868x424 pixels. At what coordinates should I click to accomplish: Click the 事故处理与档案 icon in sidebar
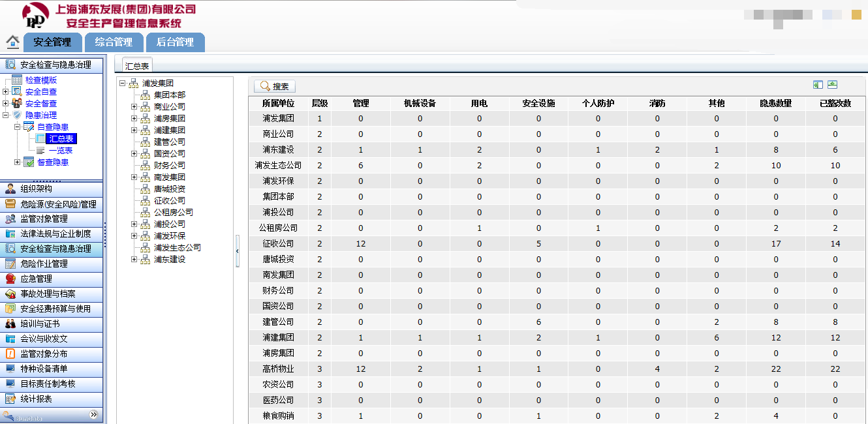[10, 294]
